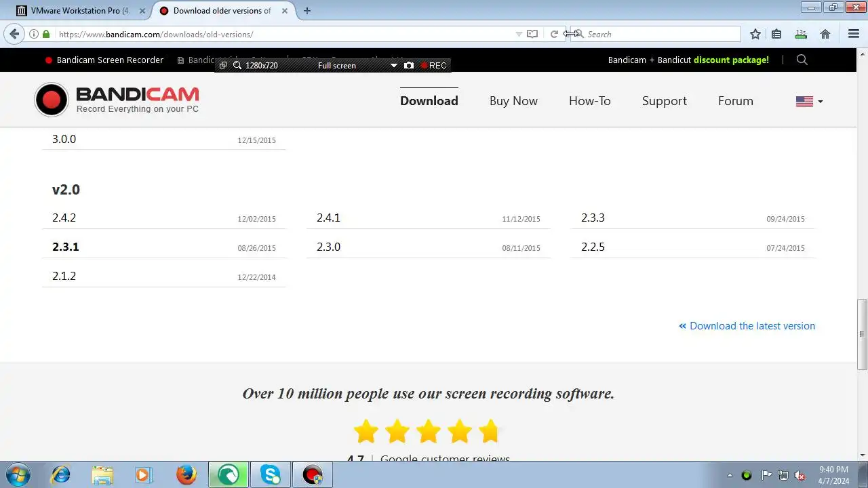Bookmark this page with star icon
The image size is (868, 488).
tap(755, 34)
